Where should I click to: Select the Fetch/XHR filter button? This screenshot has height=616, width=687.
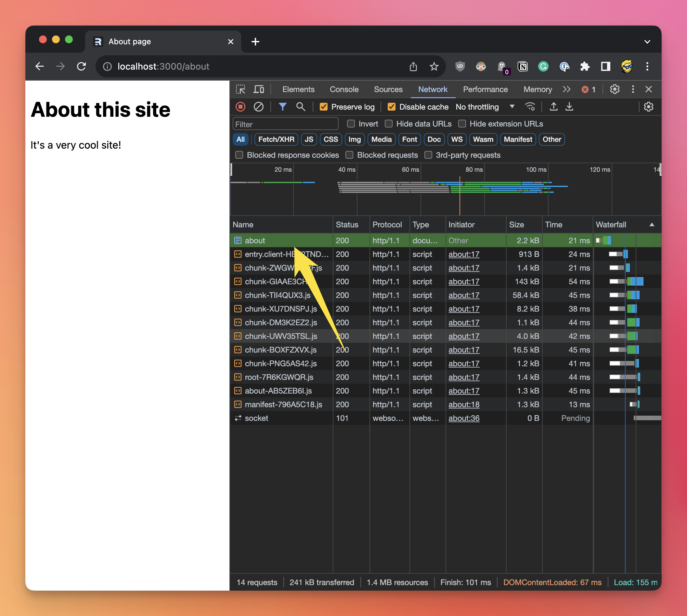(x=276, y=140)
